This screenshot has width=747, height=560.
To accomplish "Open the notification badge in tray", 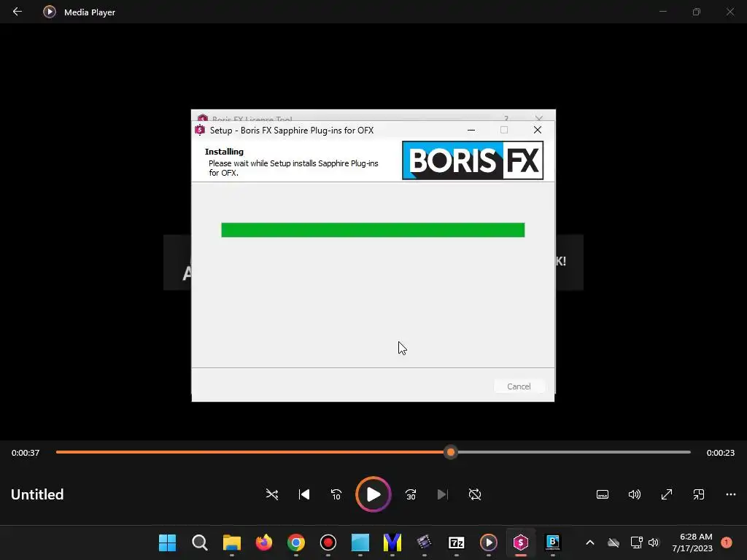I will [x=727, y=542].
